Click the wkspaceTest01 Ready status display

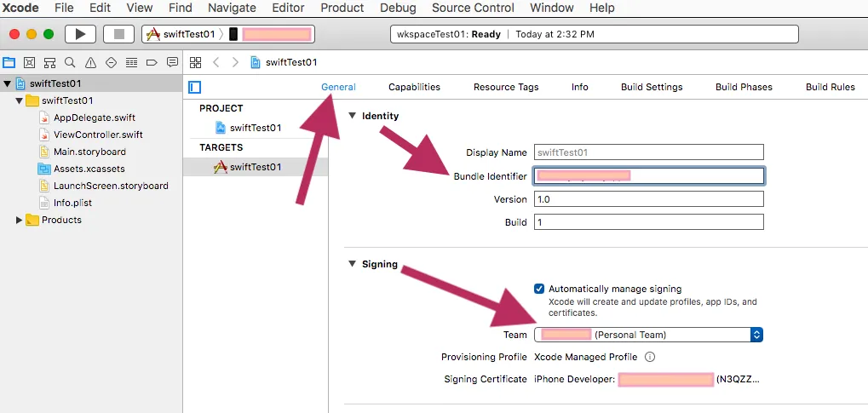(x=594, y=34)
